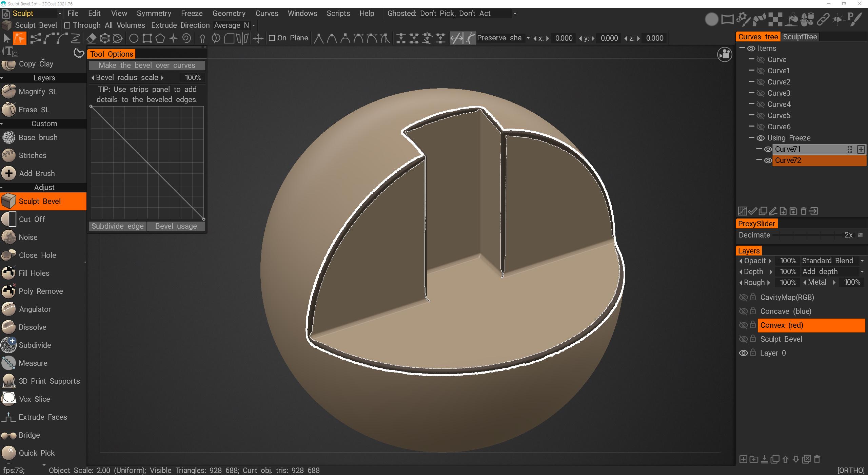Select the Noise tool icon
Viewport: 868px width, 475px height.
(x=8, y=237)
